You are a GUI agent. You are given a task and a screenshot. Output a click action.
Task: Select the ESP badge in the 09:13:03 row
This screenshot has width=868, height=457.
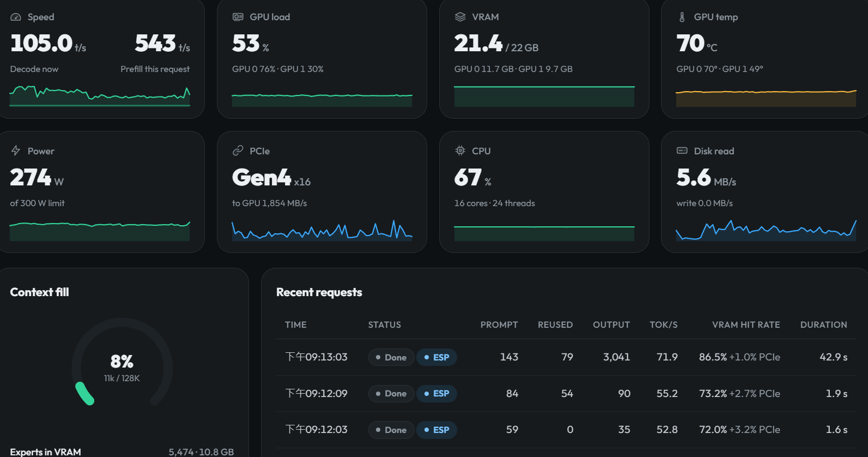click(x=436, y=357)
